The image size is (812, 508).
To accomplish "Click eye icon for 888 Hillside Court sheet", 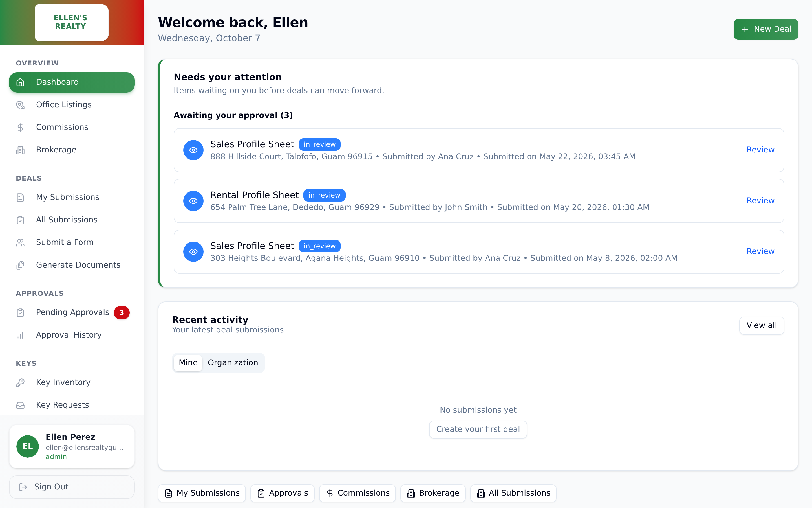I will coord(193,150).
